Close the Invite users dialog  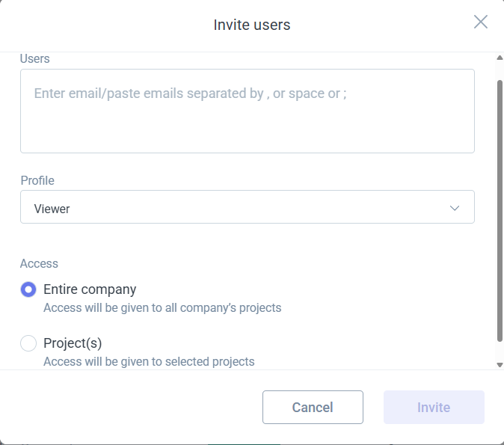481,22
